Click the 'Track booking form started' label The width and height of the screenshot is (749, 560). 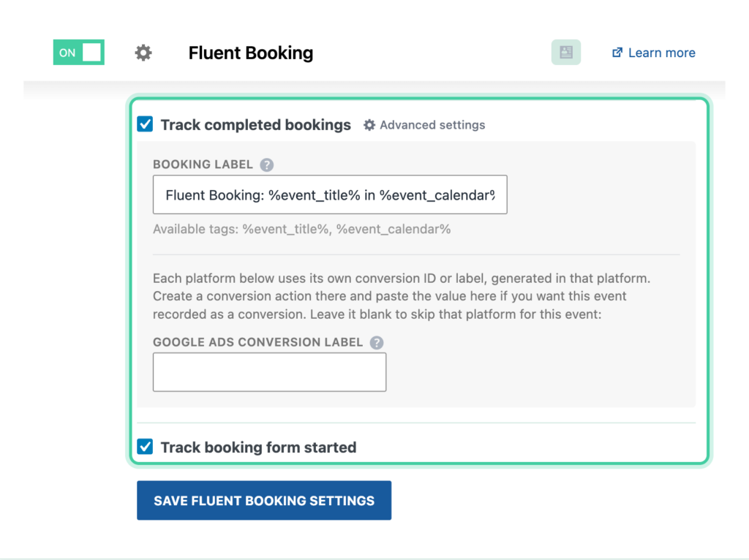point(258,447)
